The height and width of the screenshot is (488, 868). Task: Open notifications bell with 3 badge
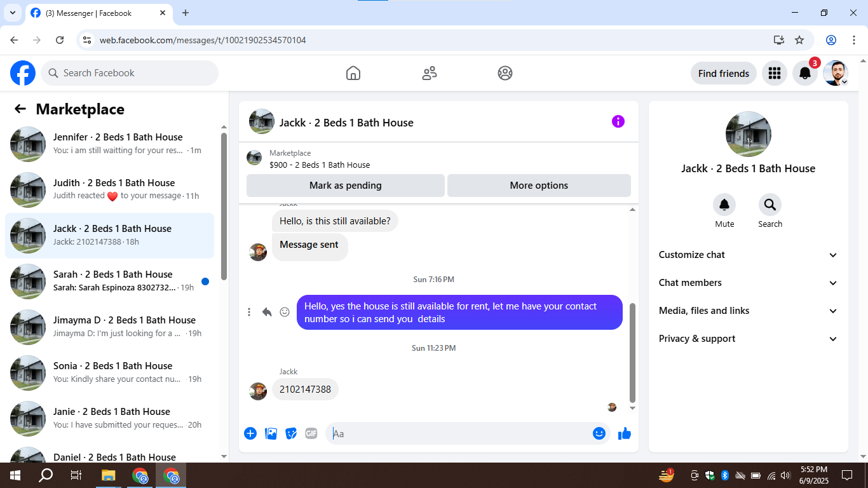click(805, 73)
